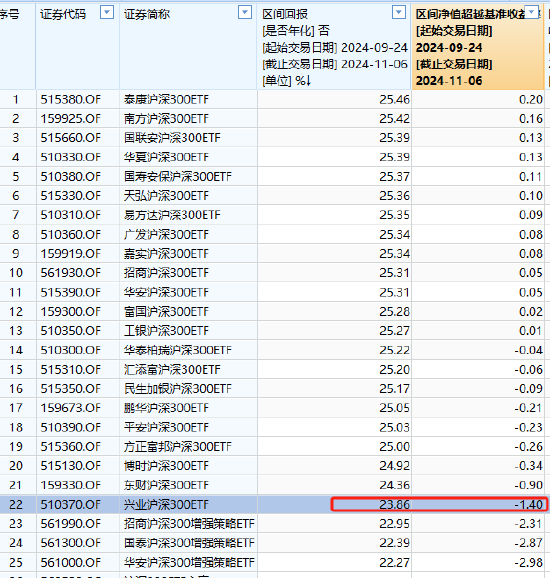Screen dimensions: 550x578
Task: Click excess return value -1.40
Action: click(x=529, y=504)
